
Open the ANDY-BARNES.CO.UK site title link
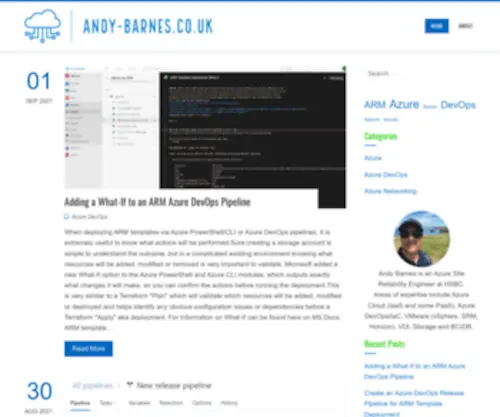pos(148,26)
